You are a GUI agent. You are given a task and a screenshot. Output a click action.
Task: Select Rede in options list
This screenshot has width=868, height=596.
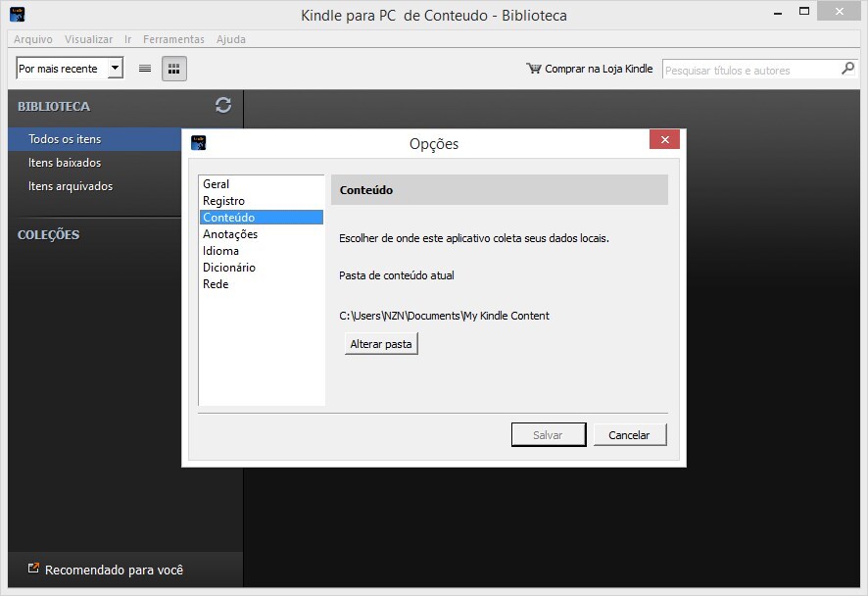pos(262,283)
